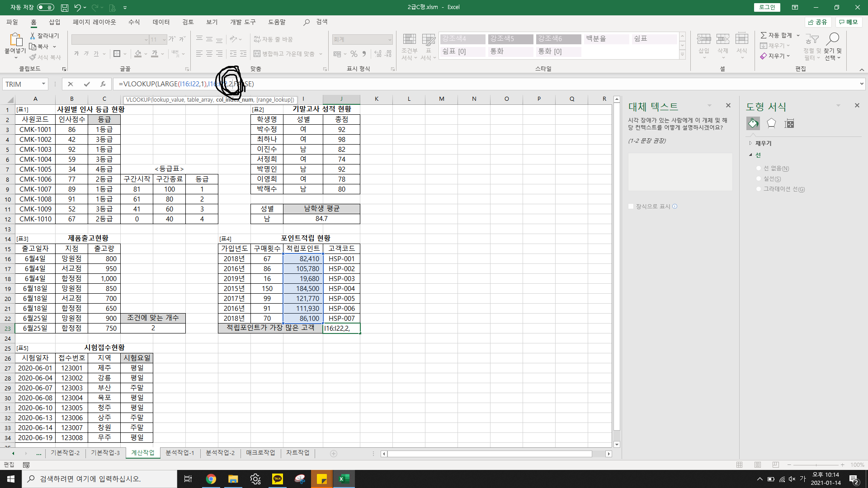This screenshot has height=488, width=868.
Task: Click the Find & Select magnifier icon
Action: point(832,39)
